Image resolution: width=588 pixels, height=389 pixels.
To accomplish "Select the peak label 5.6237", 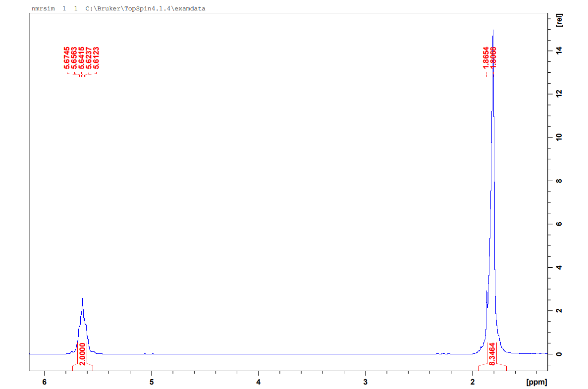I will (x=89, y=57).
